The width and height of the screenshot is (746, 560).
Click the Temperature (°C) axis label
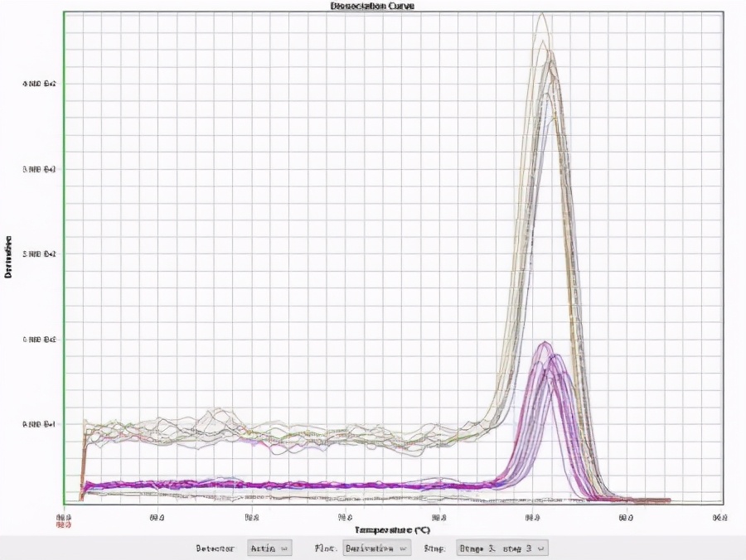click(392, 530)
